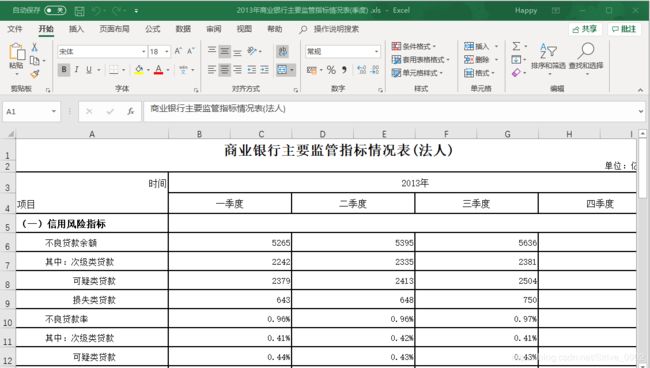Click the 批注 comments button
This screenshot has width=650, height=368.
624,29
